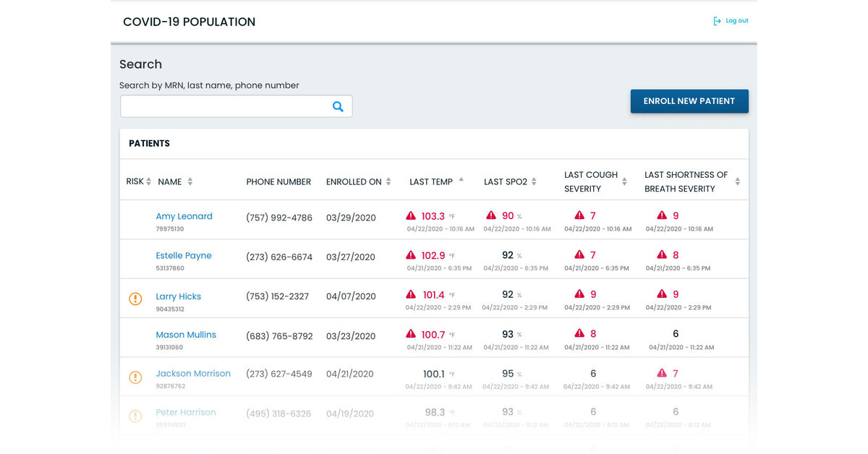Click the risk indicator next to Jackson Morrison
Viewport: 868px width, 454px height.
pos(135,377)
